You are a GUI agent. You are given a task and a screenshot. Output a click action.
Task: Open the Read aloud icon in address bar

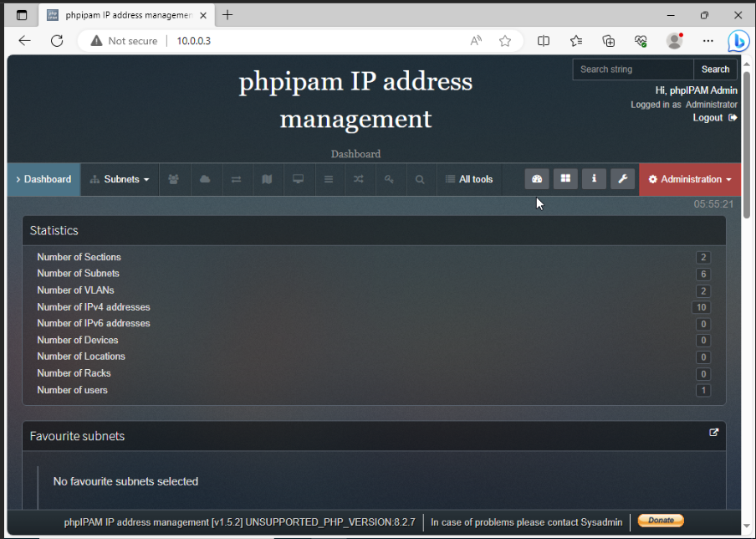pyautogui.click(x=476, y=41)
